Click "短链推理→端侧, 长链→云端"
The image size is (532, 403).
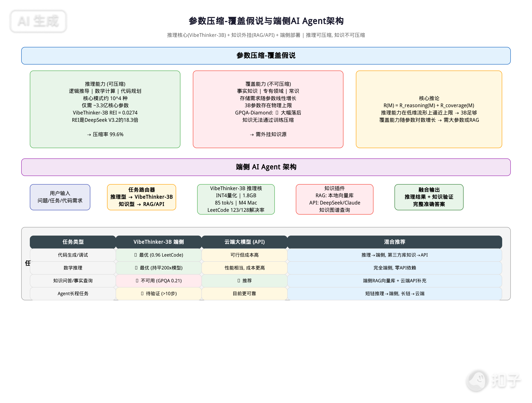(x=395, y=294)
